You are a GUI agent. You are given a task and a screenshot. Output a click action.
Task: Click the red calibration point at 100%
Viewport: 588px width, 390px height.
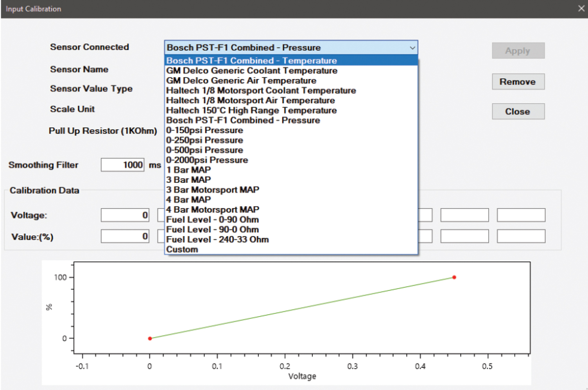(454, 277)
